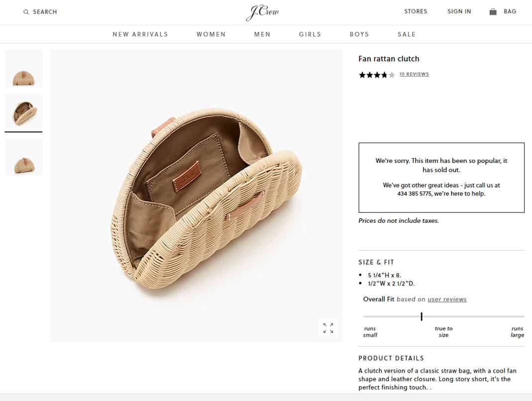Screen dimensions: 532x401
Task: Click the Overall Fit slider marker
Action: point(422,316)
